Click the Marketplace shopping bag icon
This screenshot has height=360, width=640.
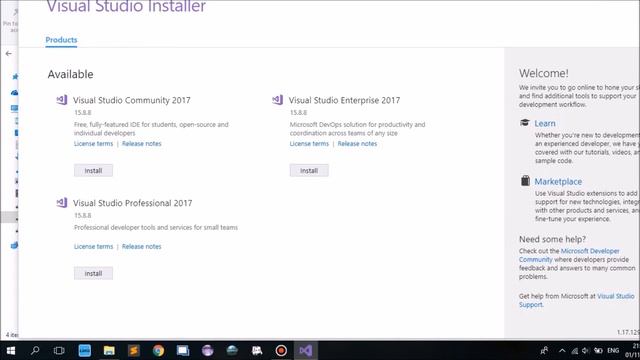click(x=525, y=180)
